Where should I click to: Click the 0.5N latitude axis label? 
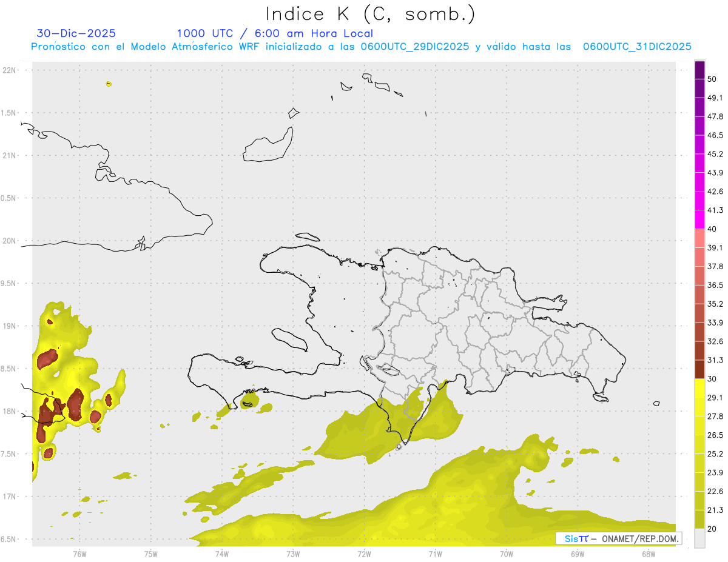click(x=8, y=198)
